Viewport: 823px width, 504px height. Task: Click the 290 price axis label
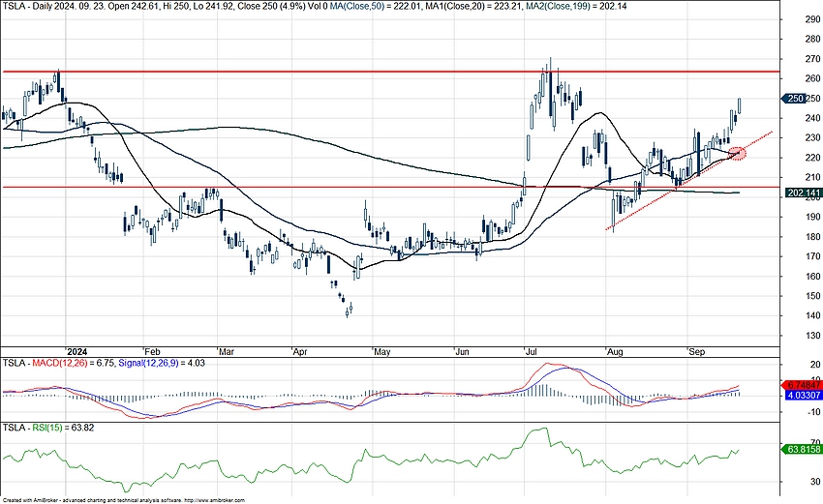click(812, 19)
